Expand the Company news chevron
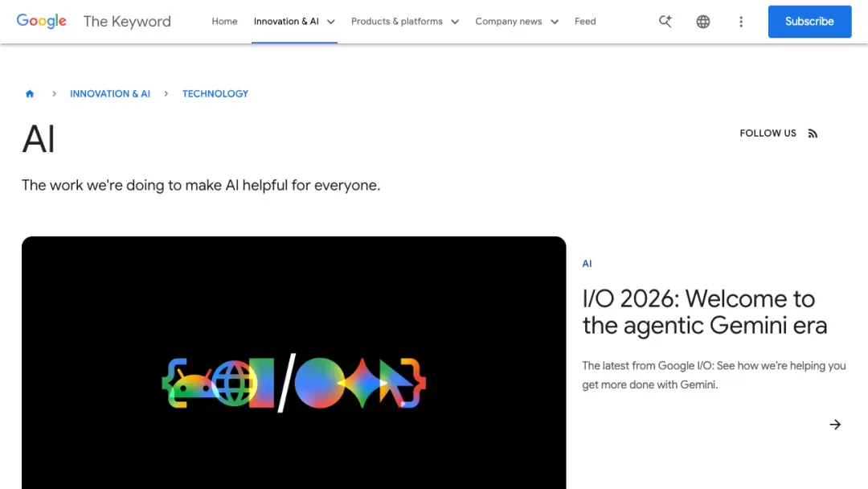 tap(555, 22)
